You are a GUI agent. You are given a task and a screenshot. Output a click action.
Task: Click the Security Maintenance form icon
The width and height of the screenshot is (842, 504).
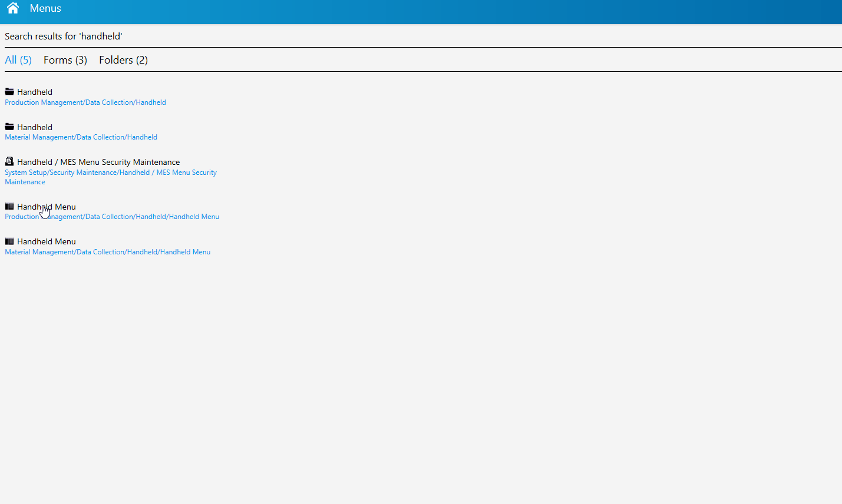click(x=9, y=161)
